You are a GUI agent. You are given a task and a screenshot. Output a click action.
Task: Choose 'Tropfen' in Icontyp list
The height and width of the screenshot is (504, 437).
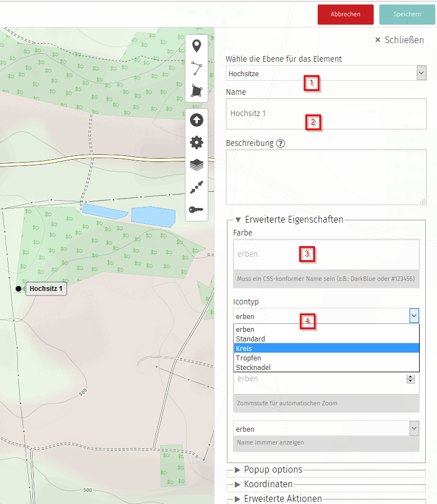click(326, 358)
